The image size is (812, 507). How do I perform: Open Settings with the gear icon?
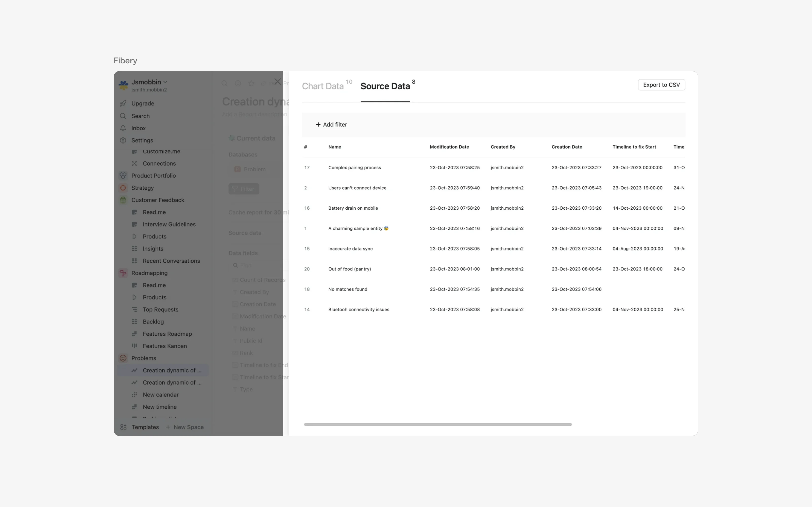click(123, 140)
